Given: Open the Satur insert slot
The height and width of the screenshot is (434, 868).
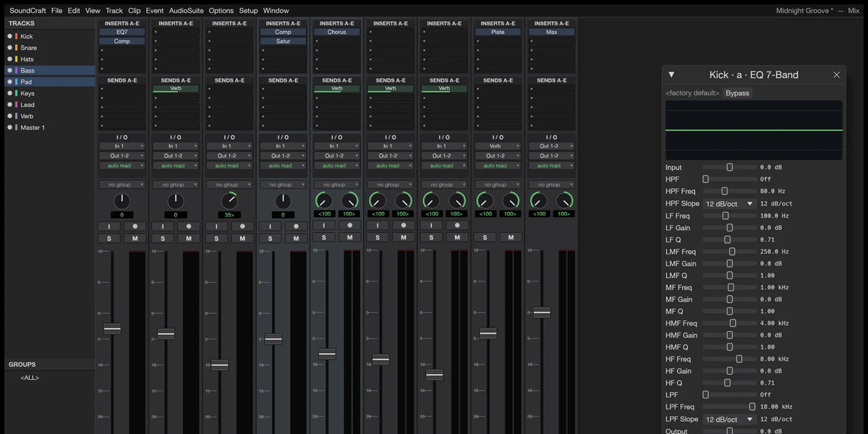Looking at the screenshot, I should tap(283, 41).
